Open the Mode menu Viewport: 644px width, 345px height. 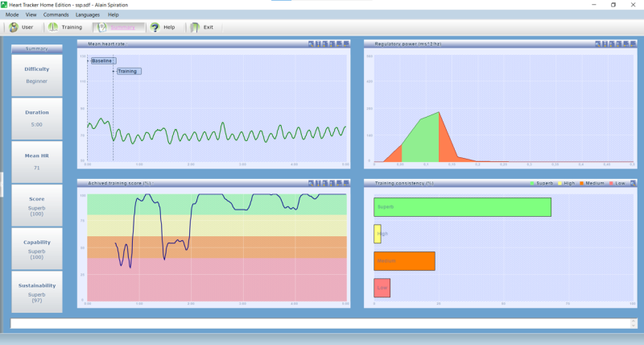point(12,15)
